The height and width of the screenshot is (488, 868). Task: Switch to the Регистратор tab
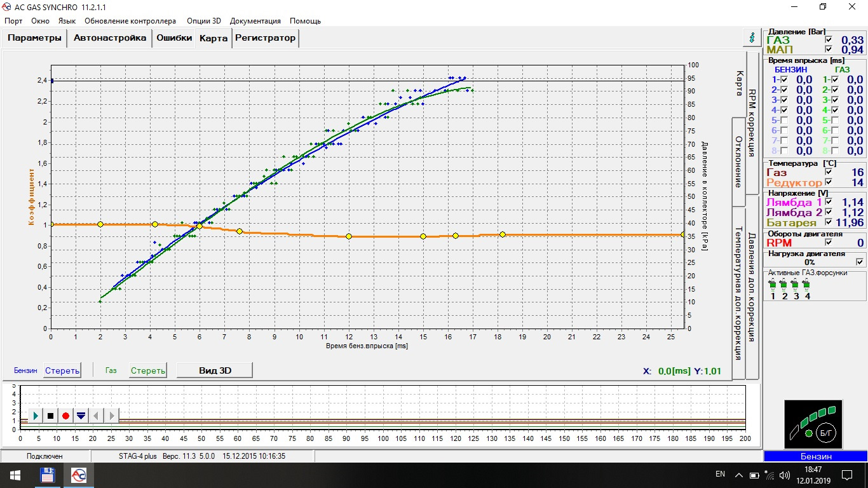pos(265,38)
